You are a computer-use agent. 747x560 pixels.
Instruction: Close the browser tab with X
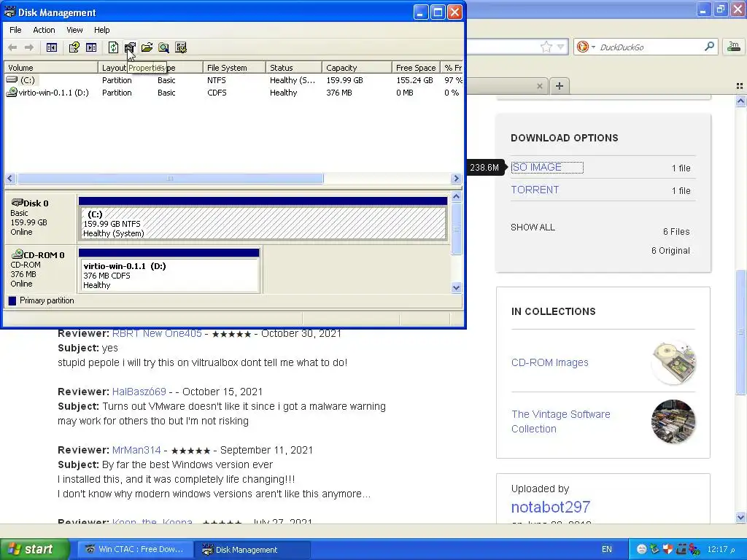pyautogui.click(x=539, y=86)
